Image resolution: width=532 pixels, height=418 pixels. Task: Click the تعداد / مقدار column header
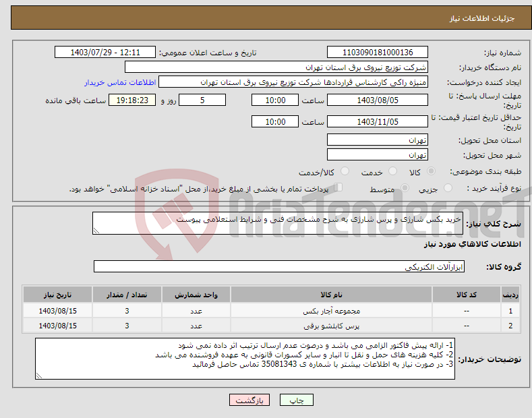[127, 295]
